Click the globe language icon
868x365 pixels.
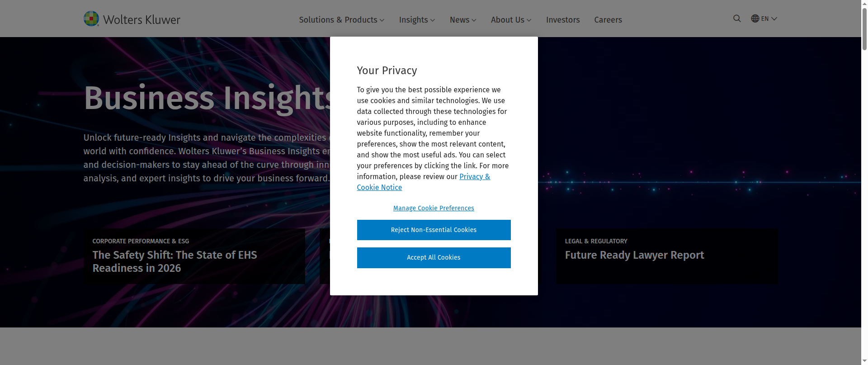point(755,19)
